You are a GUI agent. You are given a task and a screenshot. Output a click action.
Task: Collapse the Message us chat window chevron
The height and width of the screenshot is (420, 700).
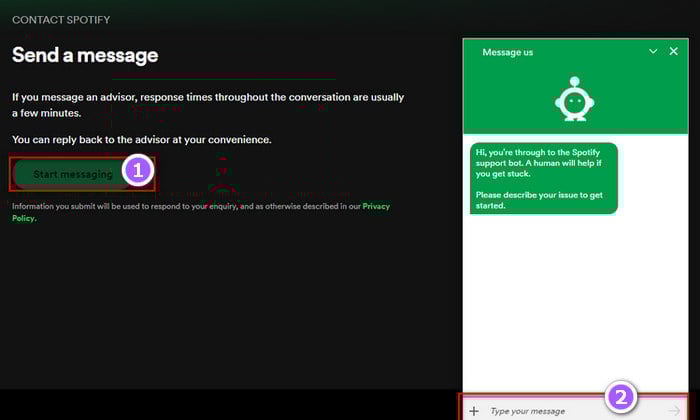pos(653,52)
